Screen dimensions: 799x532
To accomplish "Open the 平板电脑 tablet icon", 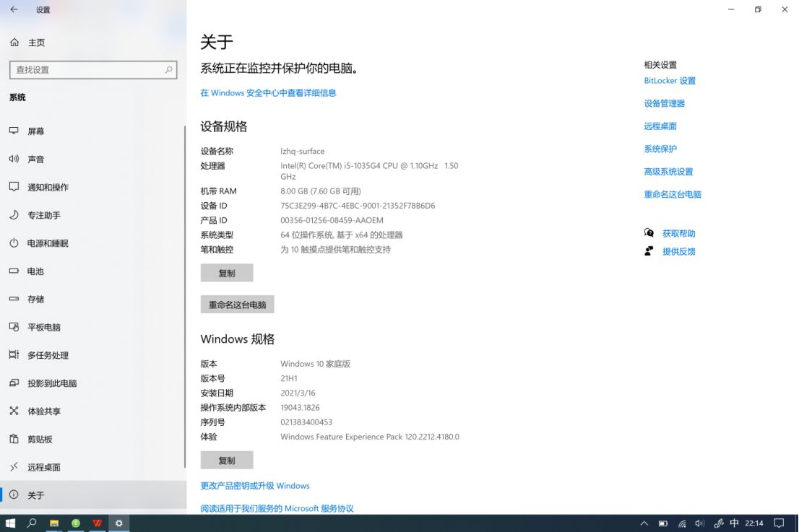I will [14, 327].
